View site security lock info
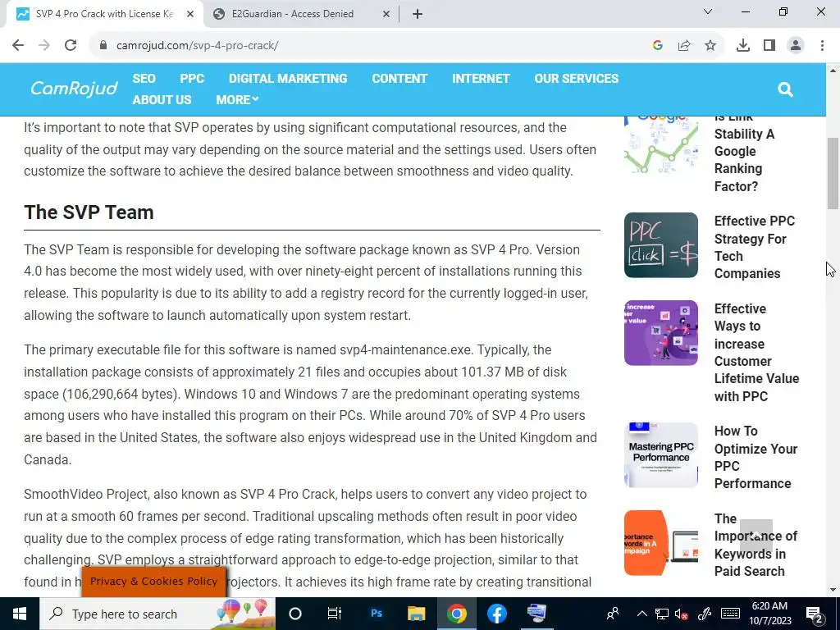 (x=103, y=46)
